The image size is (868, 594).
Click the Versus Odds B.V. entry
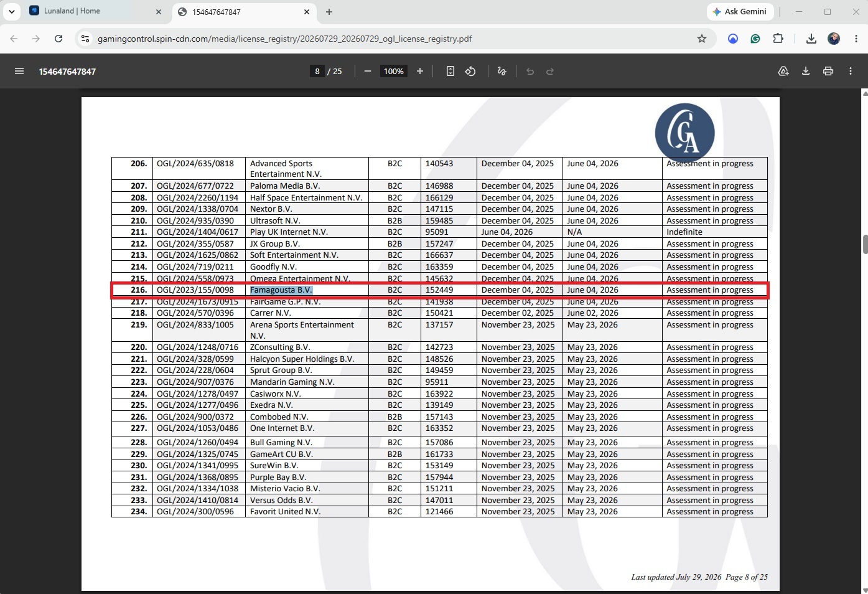(281, 501)
